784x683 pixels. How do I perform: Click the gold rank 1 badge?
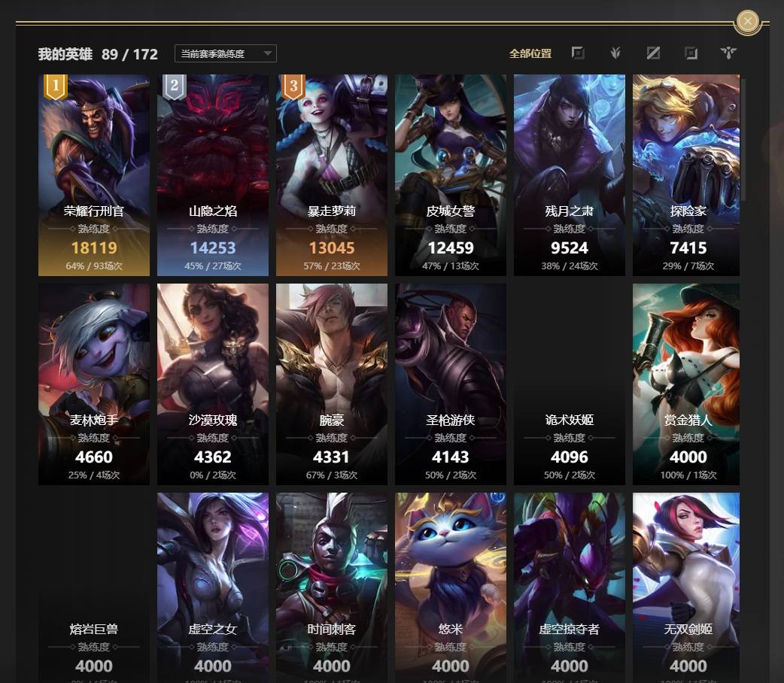pyautogui.click(x=56, y=86)
